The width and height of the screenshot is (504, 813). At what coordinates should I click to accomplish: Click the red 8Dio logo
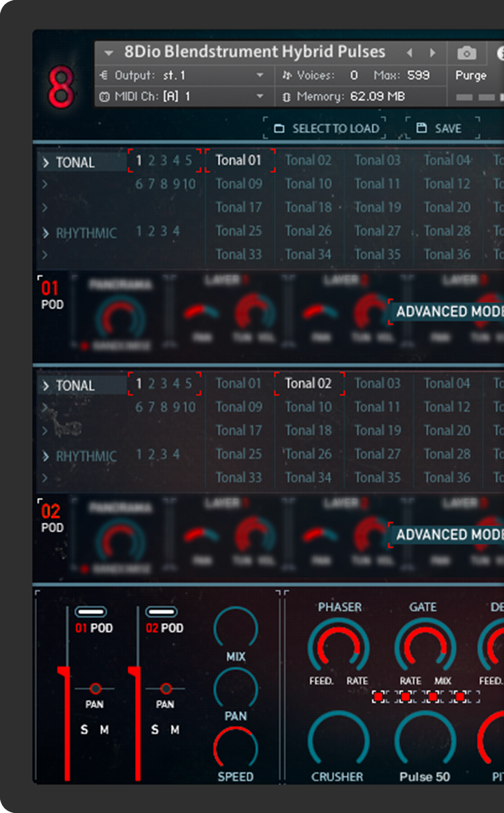61,87
